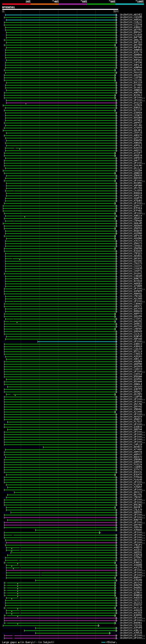The height and width of the screenshot is (644, 146).
Task: Choose the UniRef100_Q12213 entry
Action: [x=131, y=603]
